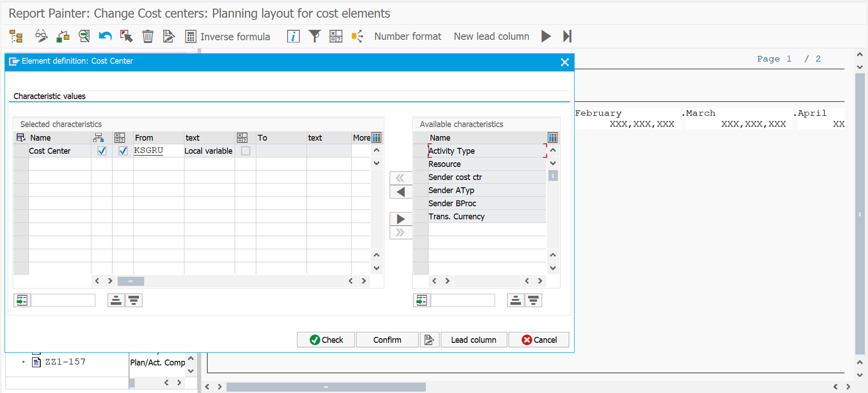Click the .March column header in report

699,113
